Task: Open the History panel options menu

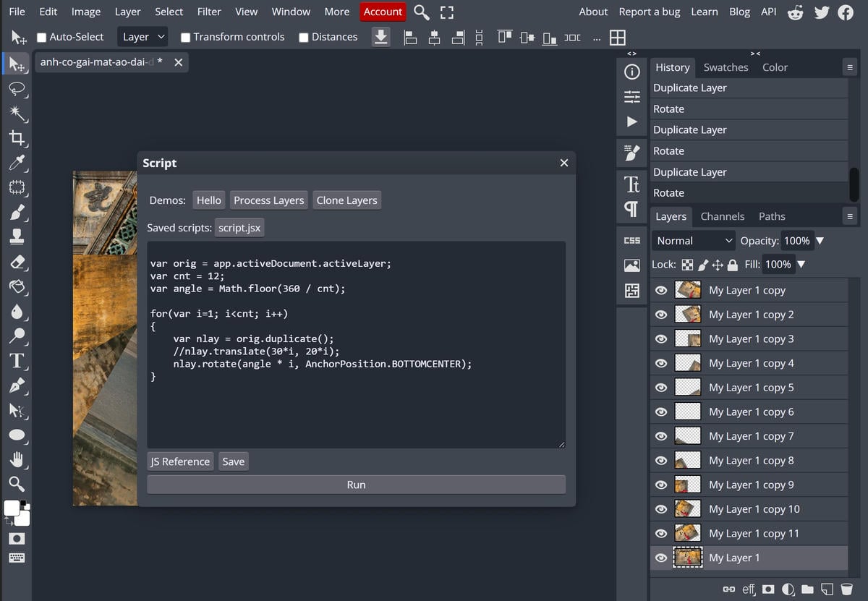Action: click(x=850, y=67)
